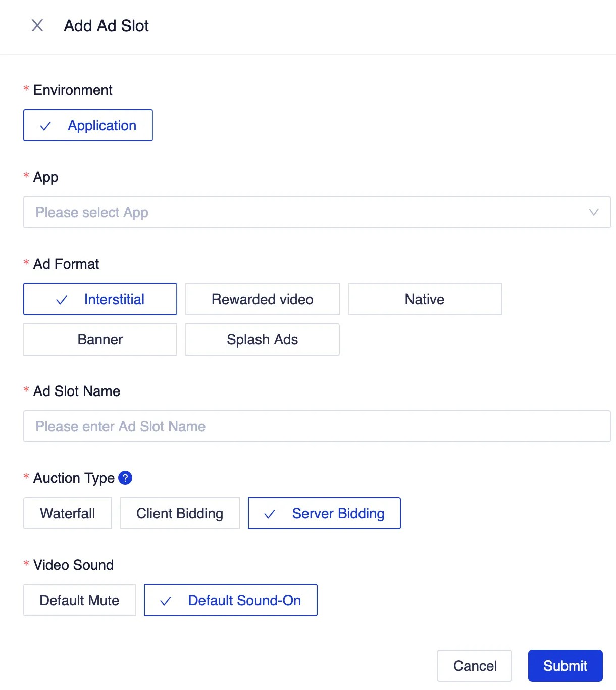Choose the Splash Ads format
This screenshot has height=690, width=616.
[x=262, y=339]
